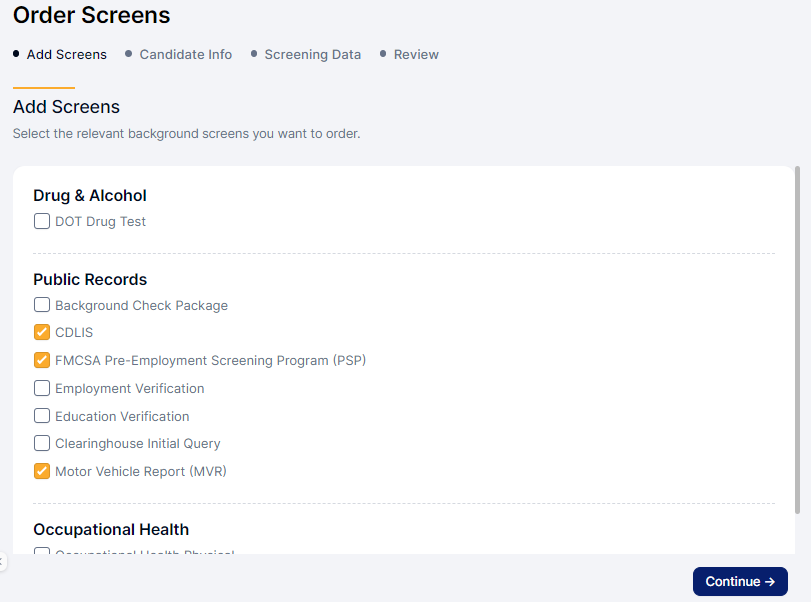The height and width of the screenshot is (602, 811).
Task: Uncheck the CDLIS checkbox
Action: (42, 333)
